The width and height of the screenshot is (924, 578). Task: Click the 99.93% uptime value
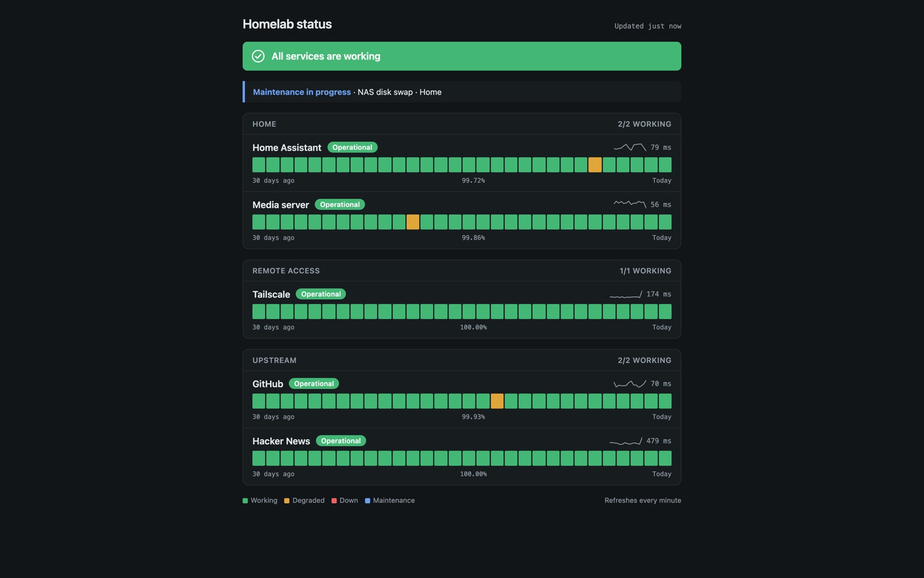tap(474, 417)
